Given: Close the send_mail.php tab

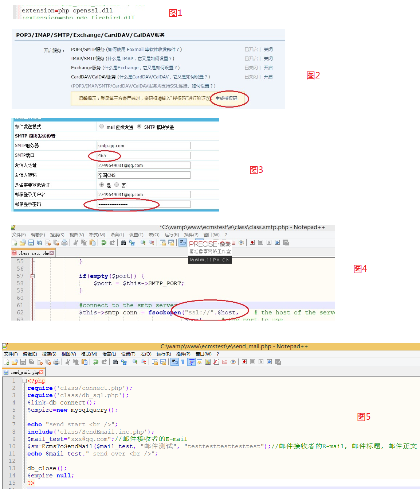Looking at the screenshot, I should 41,372.
